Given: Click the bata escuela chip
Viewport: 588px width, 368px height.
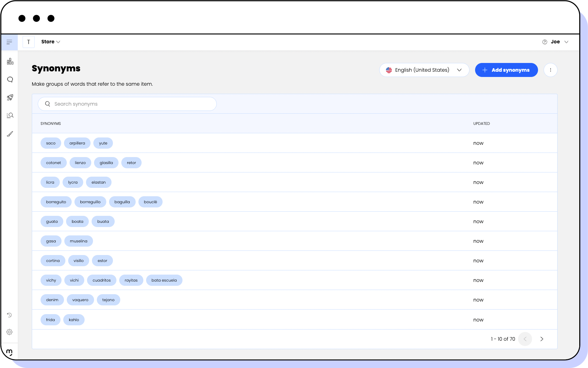Looking at the screenshot, I should click(x=164, y=280).
